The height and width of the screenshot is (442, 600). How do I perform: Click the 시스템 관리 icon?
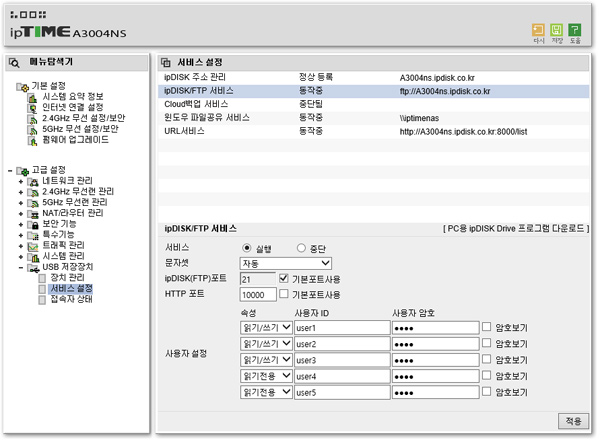coord(33,257)
